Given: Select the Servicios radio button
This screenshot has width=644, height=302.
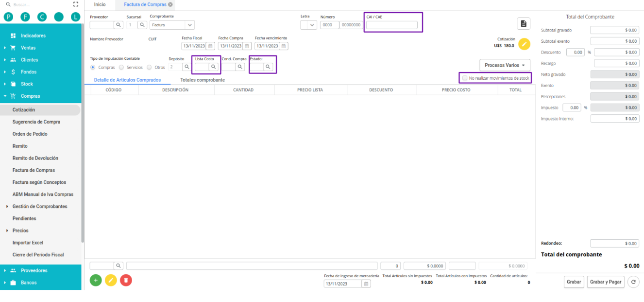Looking at the screenshot, I should pos(121,67).
